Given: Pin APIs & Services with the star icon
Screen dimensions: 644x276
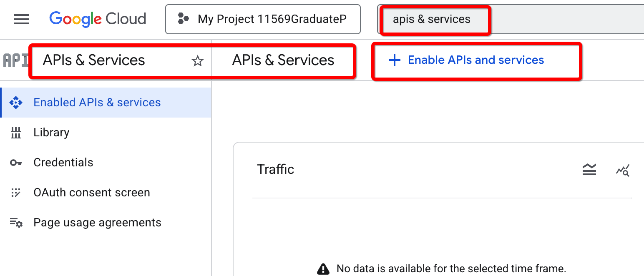Looking at the screenshot, I should coord(197,61).
